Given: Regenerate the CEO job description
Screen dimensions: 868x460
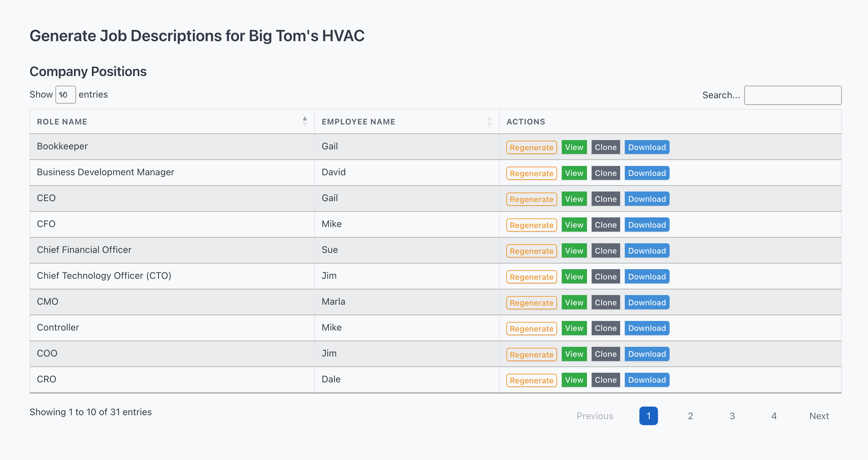Looking at the screenshot, I should tap(531, 199).
